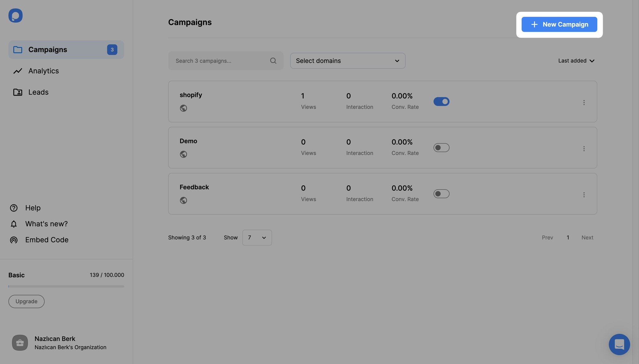Click Demo's 0 Interaction value
The image size is (639, 364).
[x=348, y=142]
